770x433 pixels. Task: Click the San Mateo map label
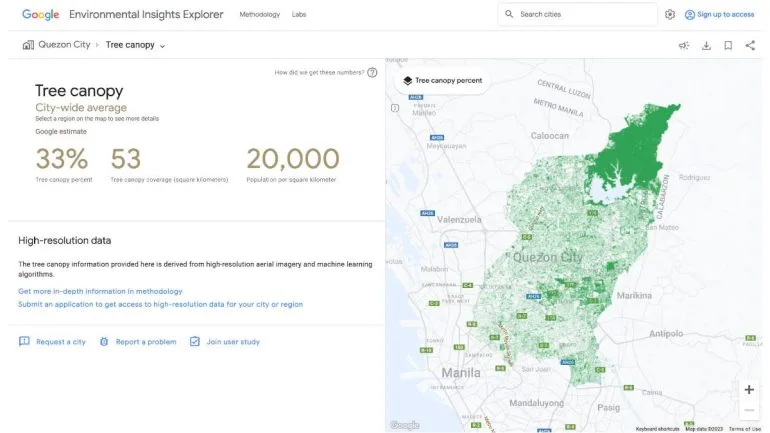[661, 227]
